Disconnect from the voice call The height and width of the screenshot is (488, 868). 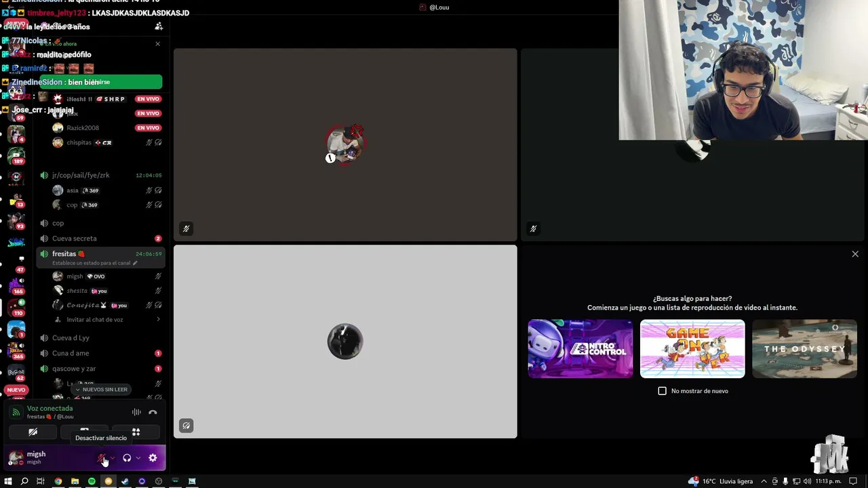coord(153,412)
